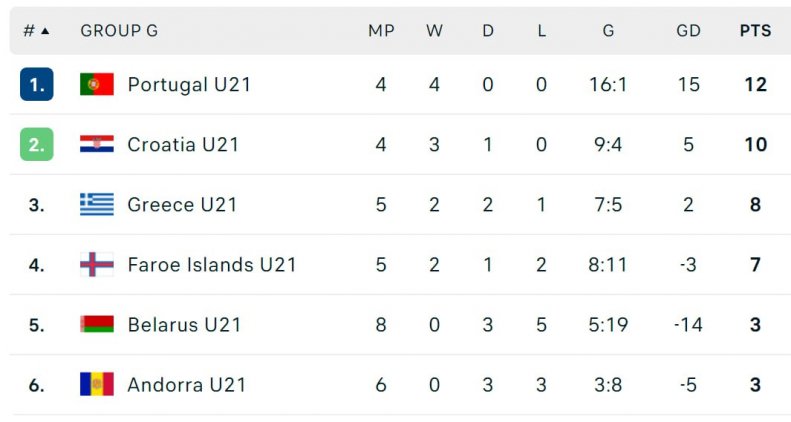Viewport: 791px width, 422px height.
Task: Click the Croatia flag icon
Action: (x=97, y=144)
